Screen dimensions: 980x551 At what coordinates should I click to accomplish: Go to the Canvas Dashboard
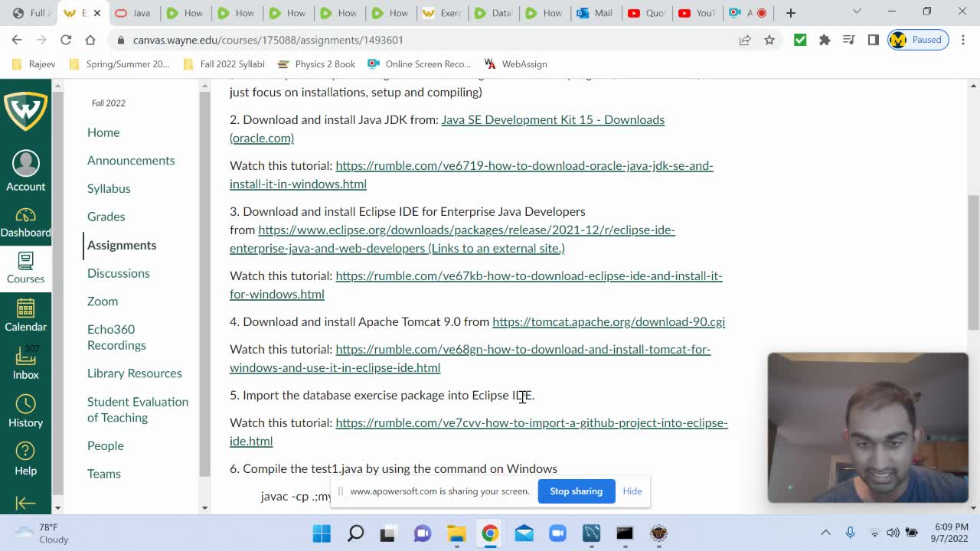(25, 223)
